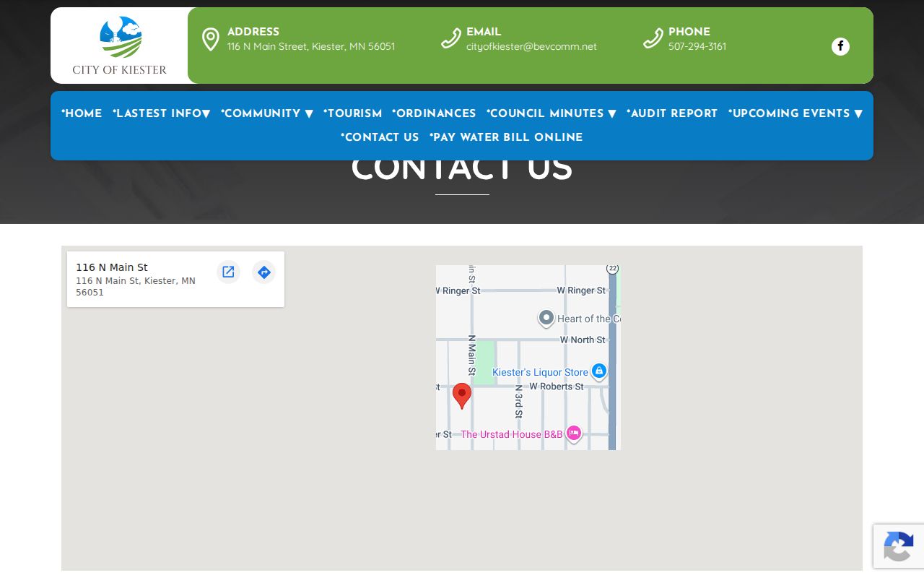Open the Facebook page icon
This screenshot has width=924, height=578.
click(x=840, y=46)
